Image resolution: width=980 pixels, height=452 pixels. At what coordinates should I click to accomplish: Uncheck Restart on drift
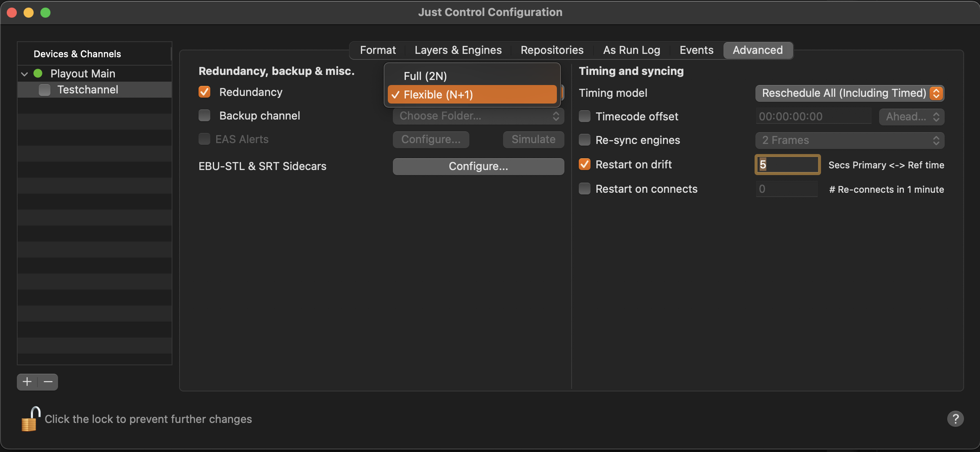[585, 164]
